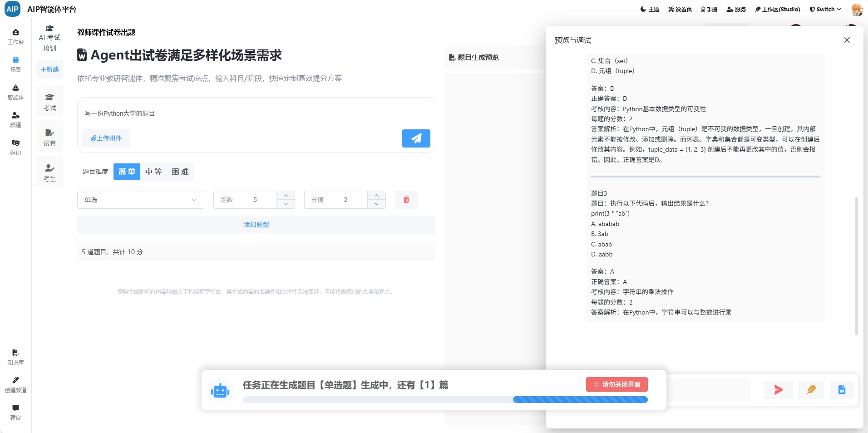This screenshot has width=868, height=433.
Task: Open the 建议 feedback item
Action: (16, 413)
